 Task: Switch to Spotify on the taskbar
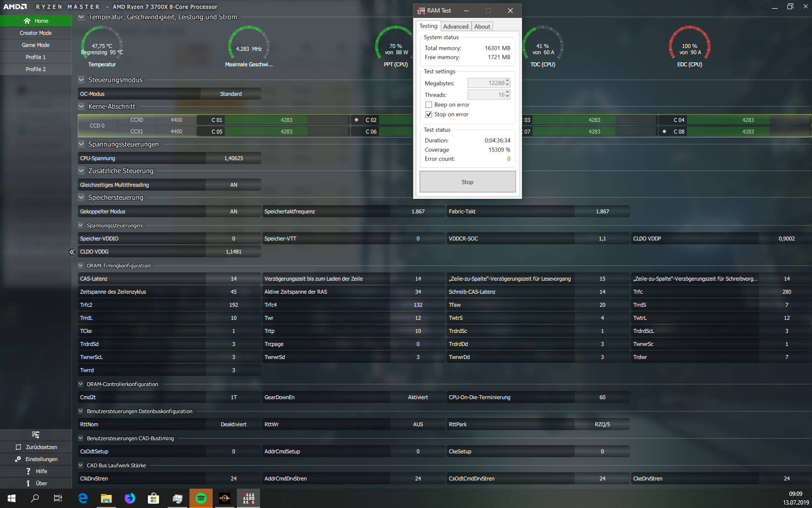[x=201, y=498]
